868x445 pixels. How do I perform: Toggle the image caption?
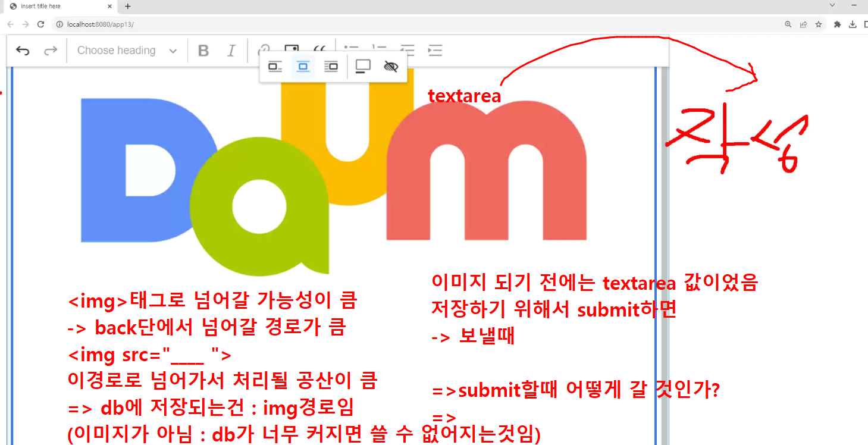tap(363, 67)
